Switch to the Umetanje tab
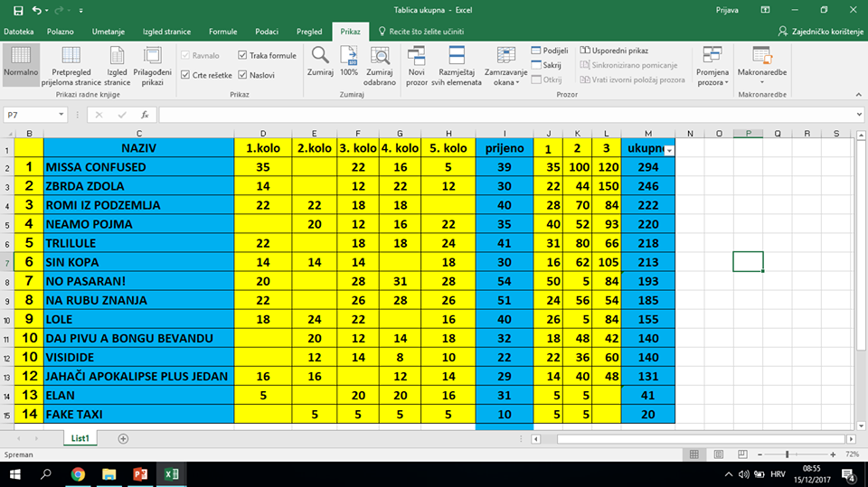Viewport: 868px width, 487px height. [x=108, y=32]
